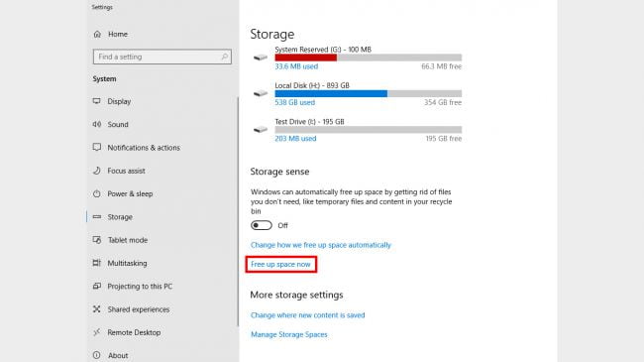Open Multitasking icon in sidebar
Viewport: 644px width, 362px height.
click(x=96, y=263)
